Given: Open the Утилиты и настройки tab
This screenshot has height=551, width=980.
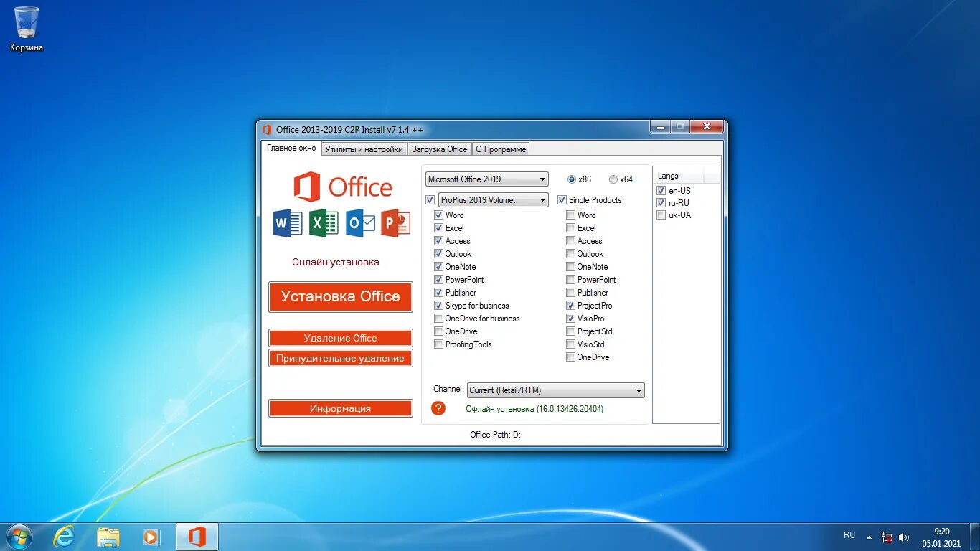Looking at the screenshot, I should [364, 149].
